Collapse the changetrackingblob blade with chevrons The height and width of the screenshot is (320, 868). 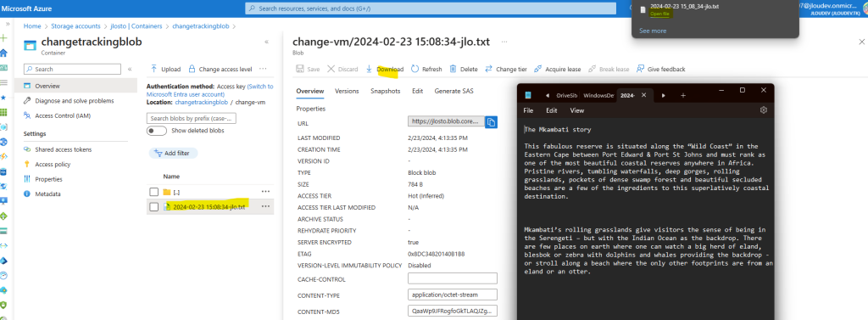267,42
